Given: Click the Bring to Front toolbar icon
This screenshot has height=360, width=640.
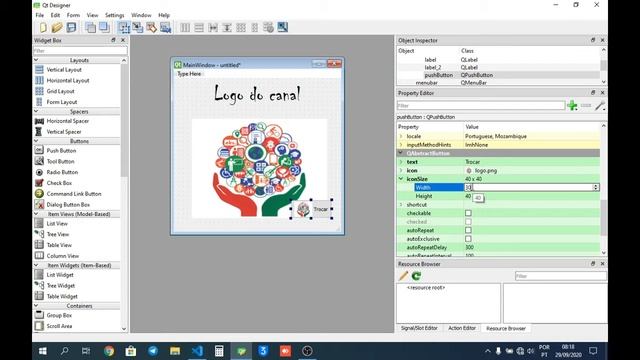Looking at the screenshot, I should 104,27.
